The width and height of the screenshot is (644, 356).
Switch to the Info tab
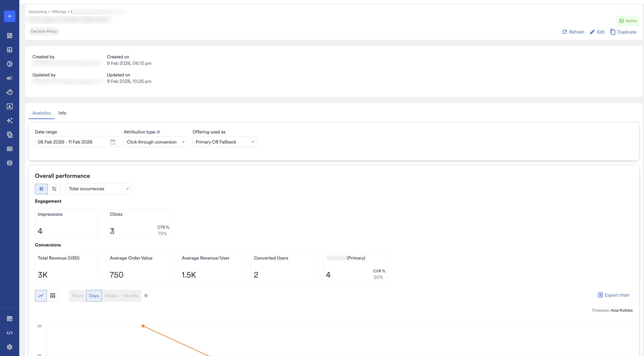62,113
